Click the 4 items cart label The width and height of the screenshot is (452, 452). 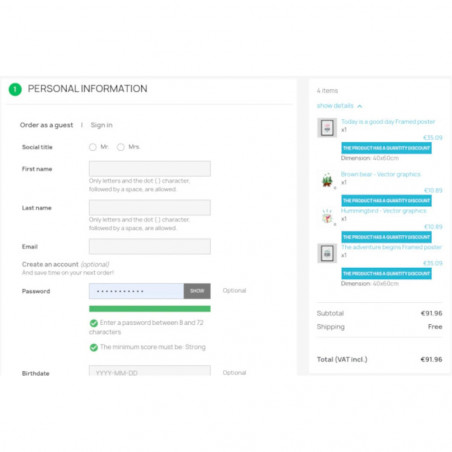coord(327,91)
